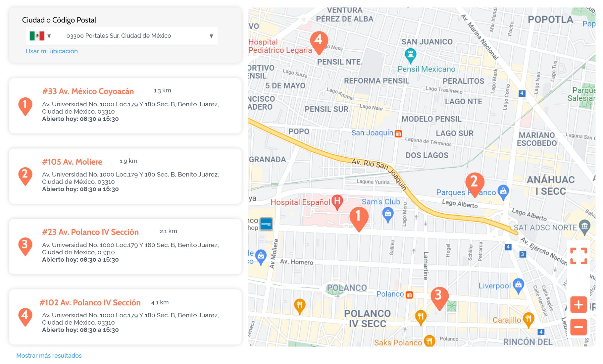The height and width of the screenshot is (364, 603).
Task: Expand the city suggestions dropdown arrow
Action: click(211, 36)
